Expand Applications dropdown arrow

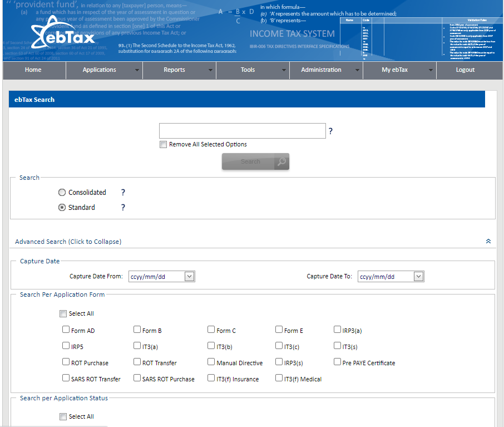pos(137,70)
